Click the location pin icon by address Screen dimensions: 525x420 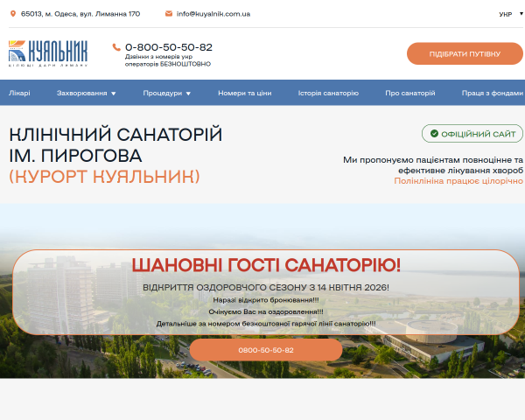pyautogui.click(x=13, y=14)
